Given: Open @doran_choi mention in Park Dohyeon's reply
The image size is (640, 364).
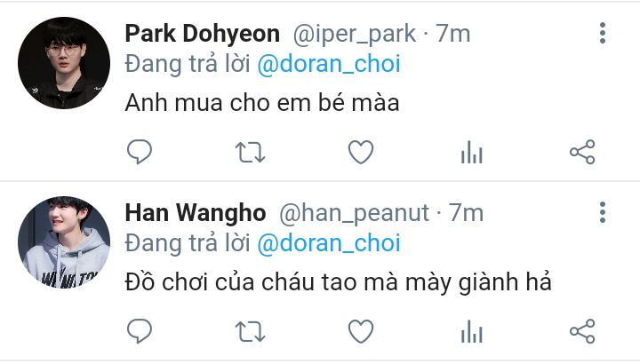Looking at the screenshot, I should point(329,65).
